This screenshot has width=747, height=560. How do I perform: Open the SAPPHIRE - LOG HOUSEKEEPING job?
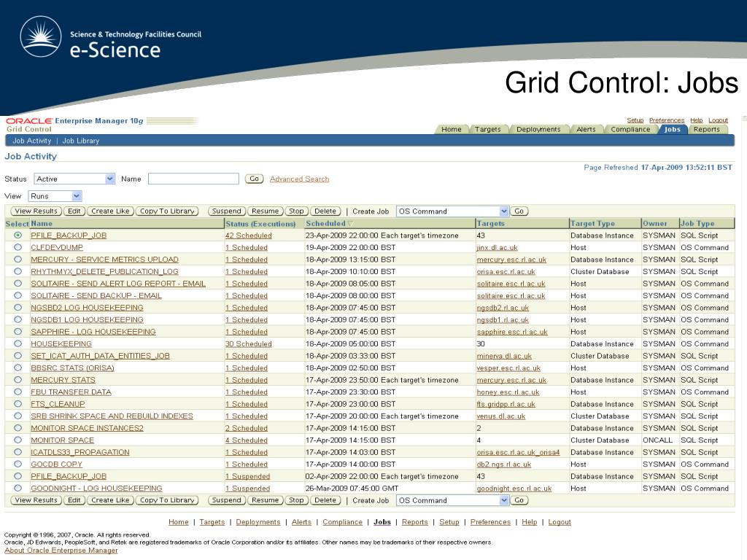(93, 332)
